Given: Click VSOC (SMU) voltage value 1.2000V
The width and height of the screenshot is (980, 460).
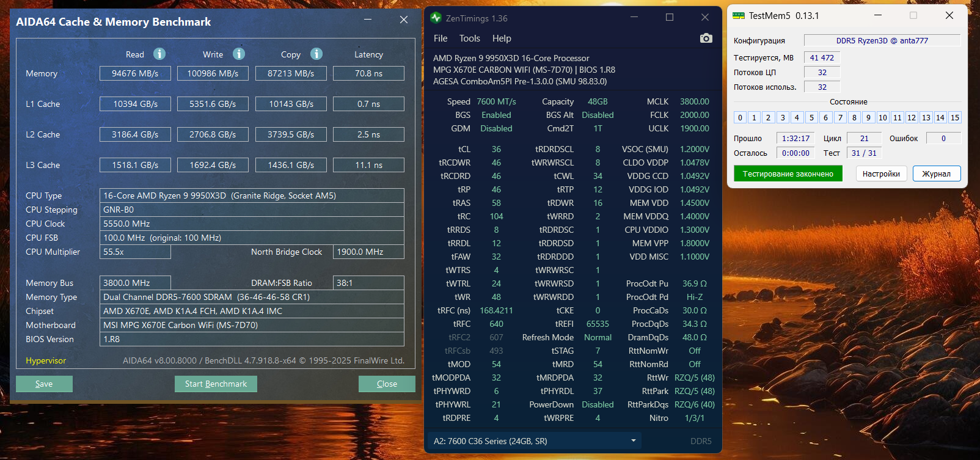Looking at the screenshot, I should pyautogui.click(x=695, y=149).
